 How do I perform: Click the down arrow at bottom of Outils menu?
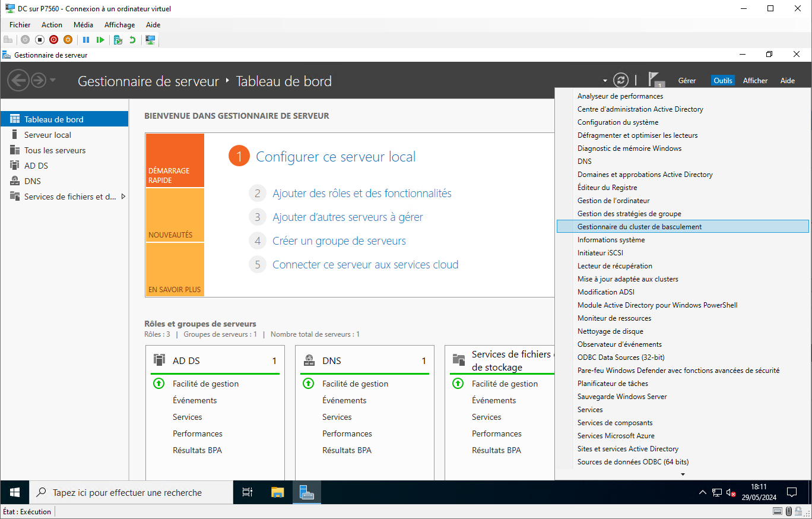(x=683, y=474)
